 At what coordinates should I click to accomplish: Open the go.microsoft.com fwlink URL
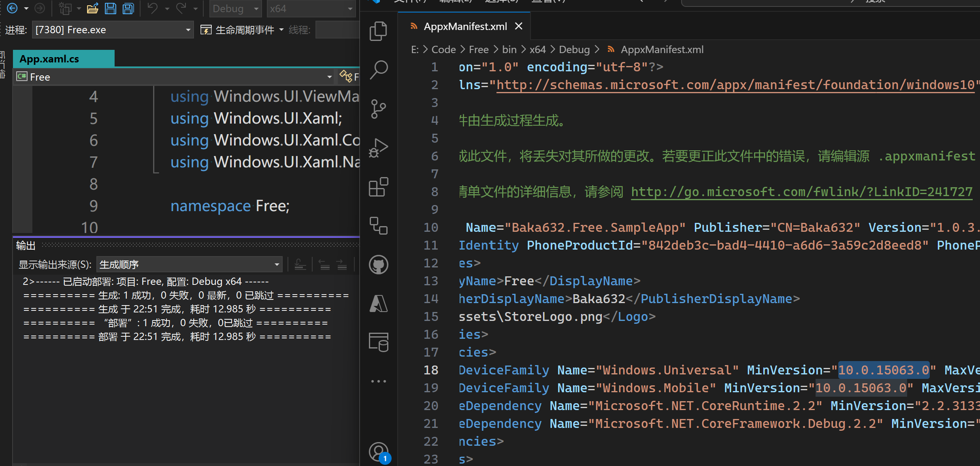[801, 192]
